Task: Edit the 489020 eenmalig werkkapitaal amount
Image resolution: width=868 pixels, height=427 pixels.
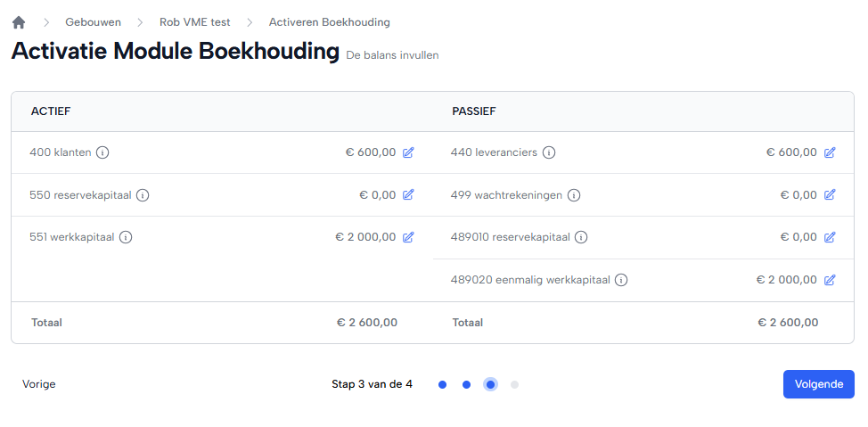Action: [x=830, y=280]
